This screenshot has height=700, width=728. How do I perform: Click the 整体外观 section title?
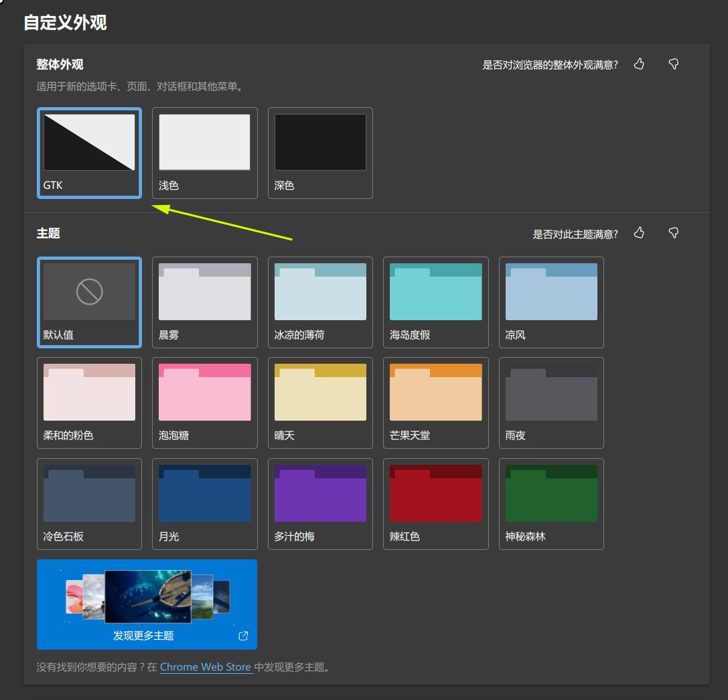(x=60, y=64)
